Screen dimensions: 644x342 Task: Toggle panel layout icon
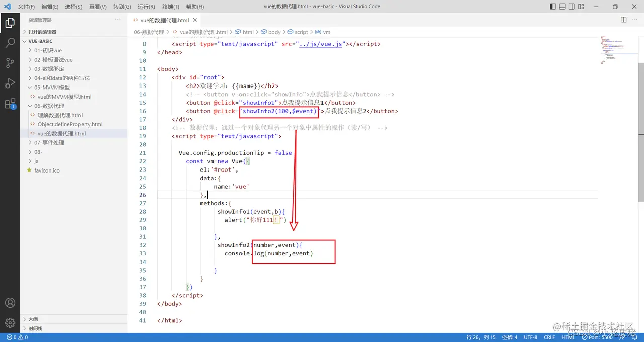(563, 7)
